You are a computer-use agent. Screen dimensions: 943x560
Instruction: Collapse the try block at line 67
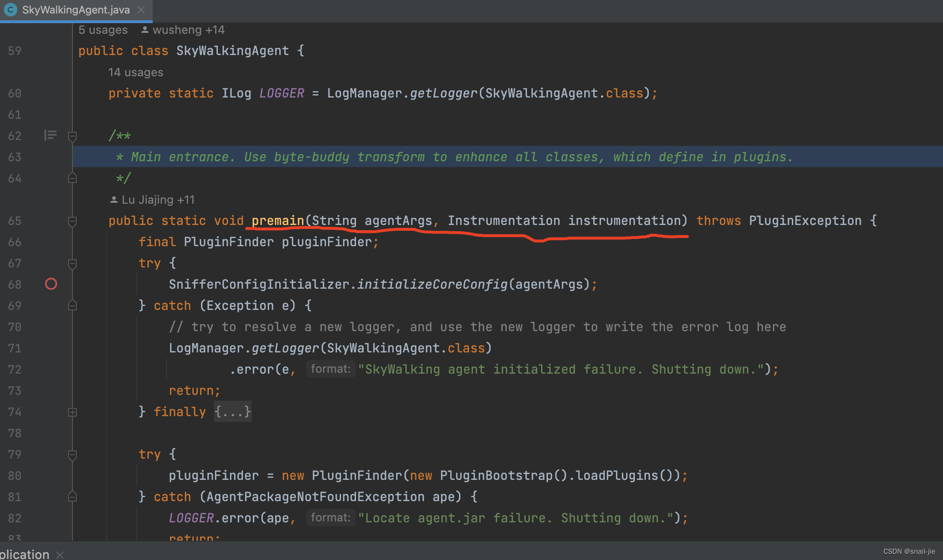(x=72, y=264)
